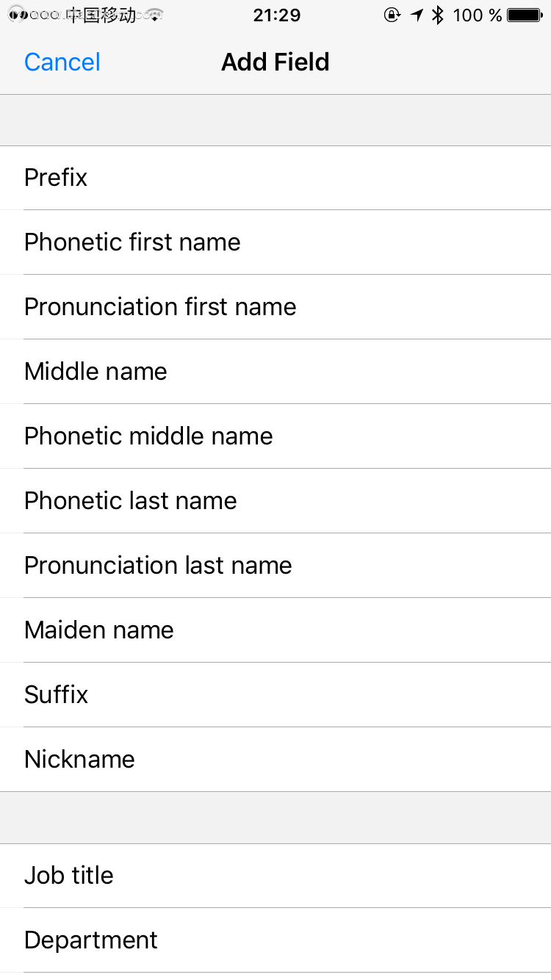
Task: Add Phonetic first name field
Action: [275, 242]
